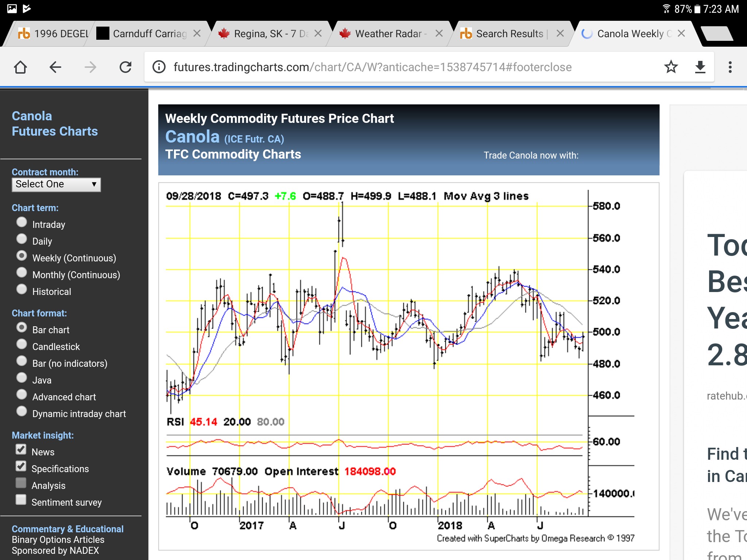
Task: Close the Canola Weekly tab
Action: pyautogui.click(x=681, y=34)
